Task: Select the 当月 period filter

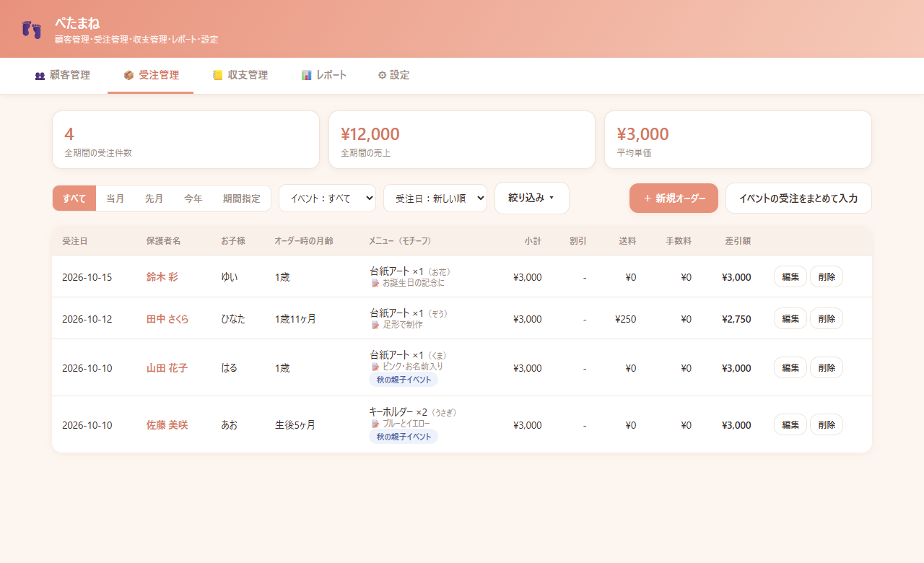Action: click(115, 198)
